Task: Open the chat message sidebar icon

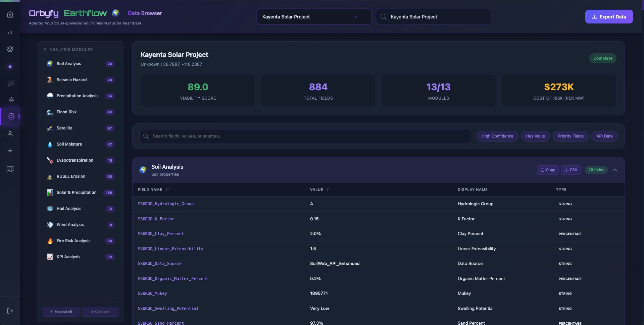Action: 11,83
